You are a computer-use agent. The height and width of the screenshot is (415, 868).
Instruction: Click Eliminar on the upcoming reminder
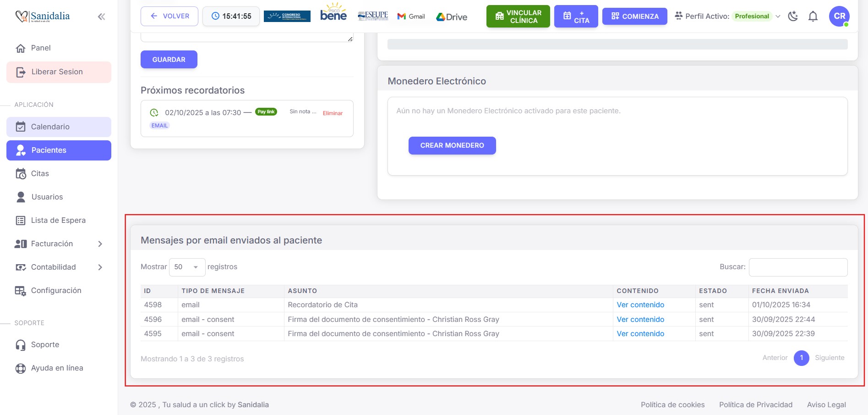click(333, 113)
